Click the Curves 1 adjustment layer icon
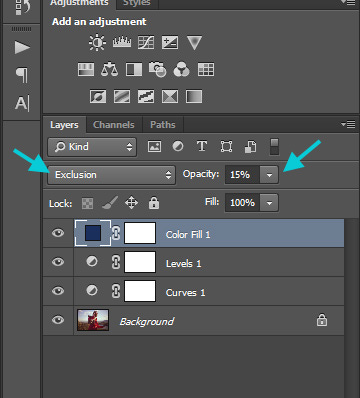 point(92,290)
